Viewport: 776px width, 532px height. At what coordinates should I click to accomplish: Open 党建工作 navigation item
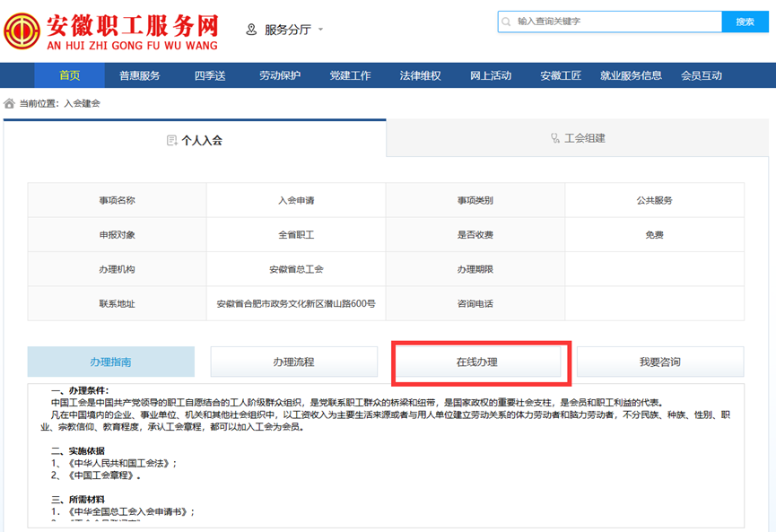pyautogui.click(x=350, y=75)
